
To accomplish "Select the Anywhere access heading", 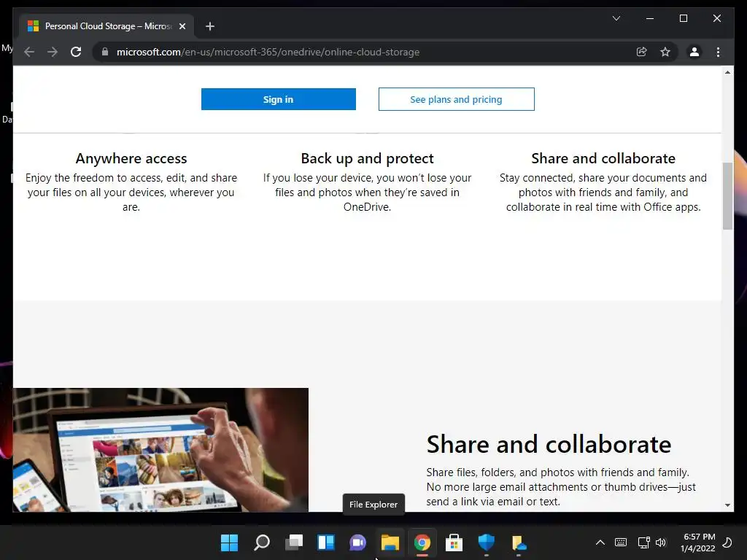I will (x=131, y=158).
